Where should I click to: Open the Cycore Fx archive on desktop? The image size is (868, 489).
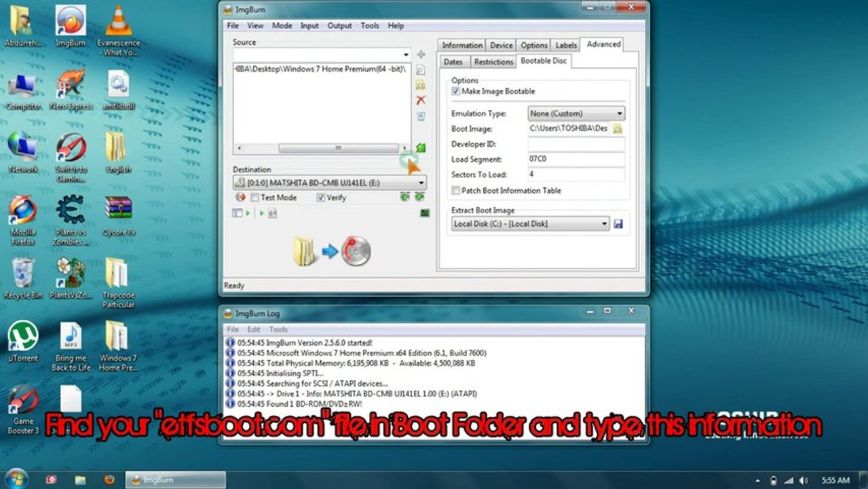[x=119, y=215]
